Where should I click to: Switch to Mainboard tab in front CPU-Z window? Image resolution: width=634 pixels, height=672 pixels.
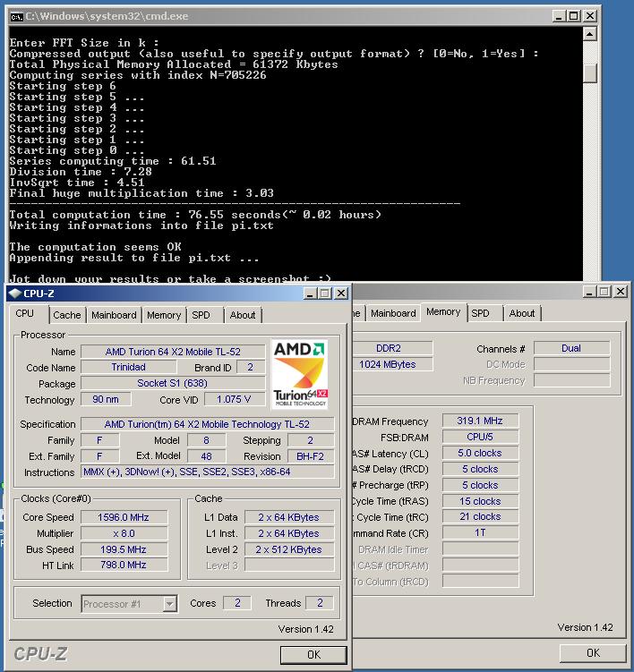coord(114,315)
